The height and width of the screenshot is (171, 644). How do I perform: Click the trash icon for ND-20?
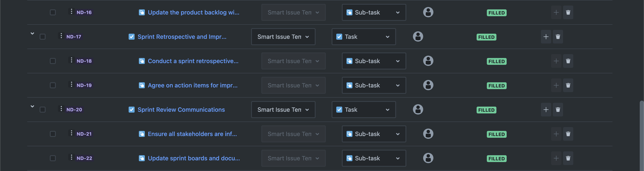[x=558, y=110]
